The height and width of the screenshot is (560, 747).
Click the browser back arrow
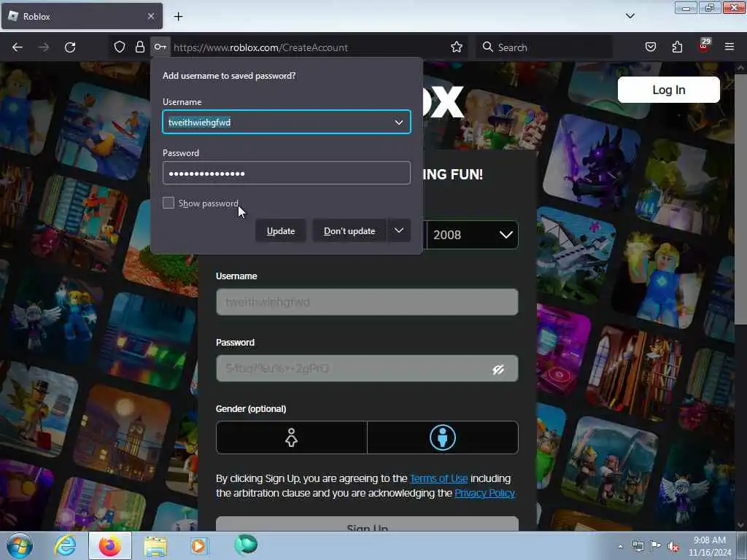pos(18,47)
